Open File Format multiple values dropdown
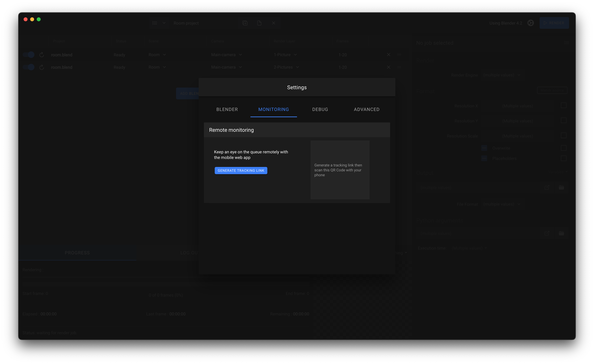This screenshot has width=594, height=364. (x=502, y=204)
